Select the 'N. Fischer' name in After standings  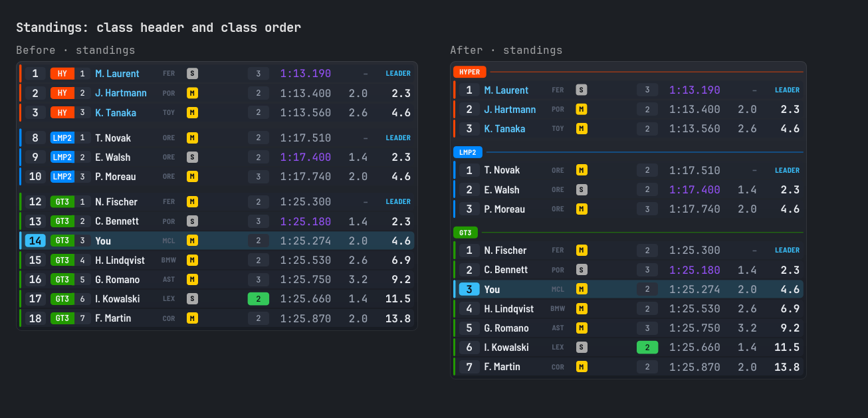(x=505, y=251)
